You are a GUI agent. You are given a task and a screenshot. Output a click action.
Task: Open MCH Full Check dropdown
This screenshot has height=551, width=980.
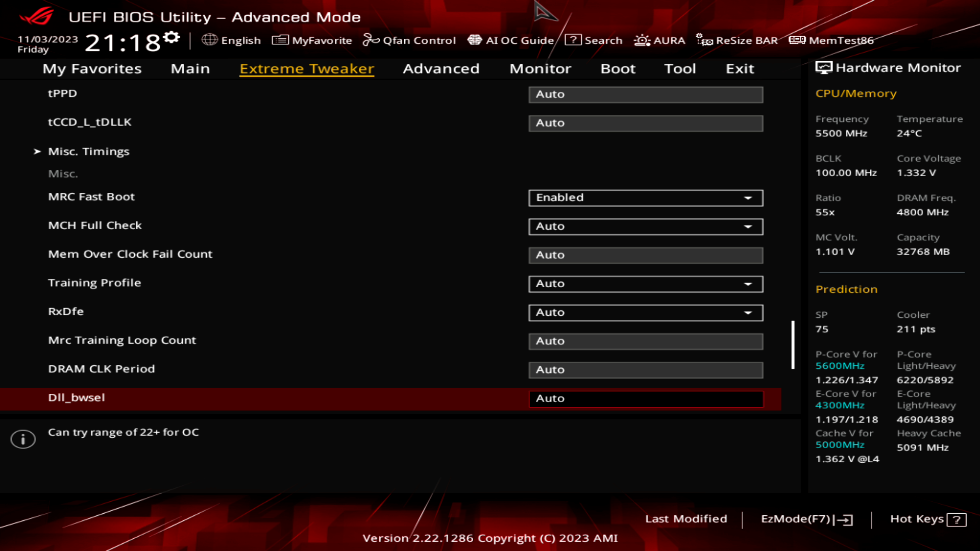[748, 226]
